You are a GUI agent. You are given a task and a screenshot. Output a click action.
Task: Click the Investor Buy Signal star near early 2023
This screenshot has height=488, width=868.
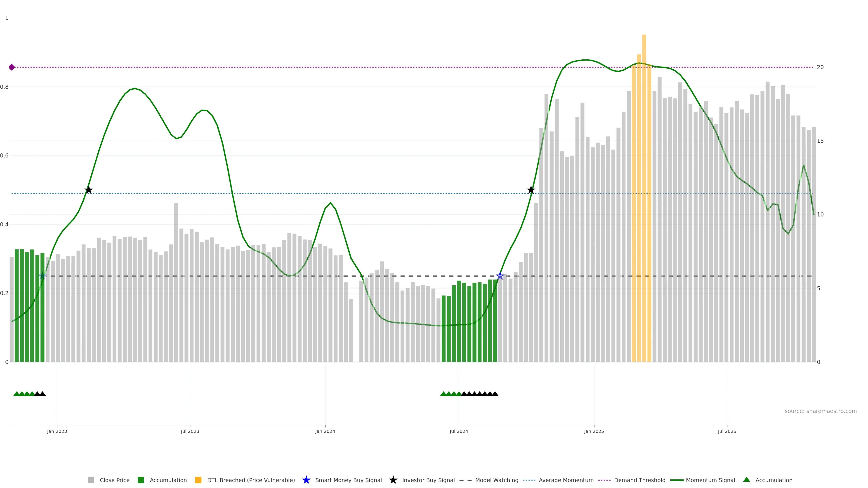tap(88, 190)
